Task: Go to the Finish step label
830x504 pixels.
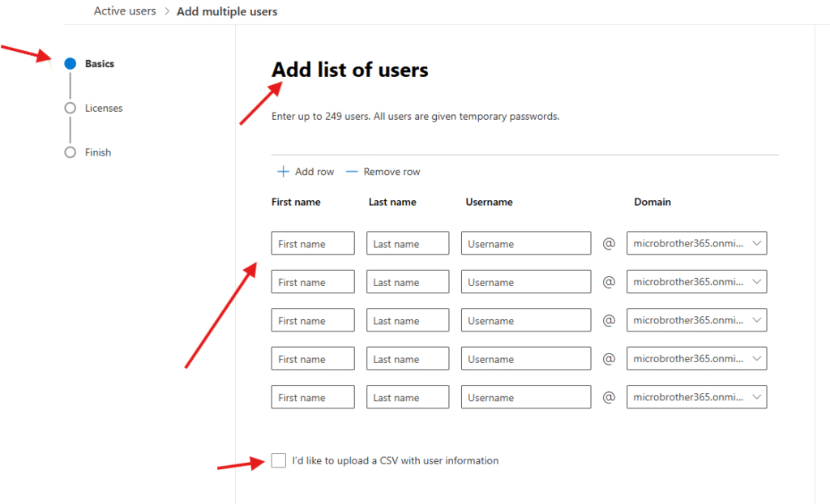Action: point(98,152)
